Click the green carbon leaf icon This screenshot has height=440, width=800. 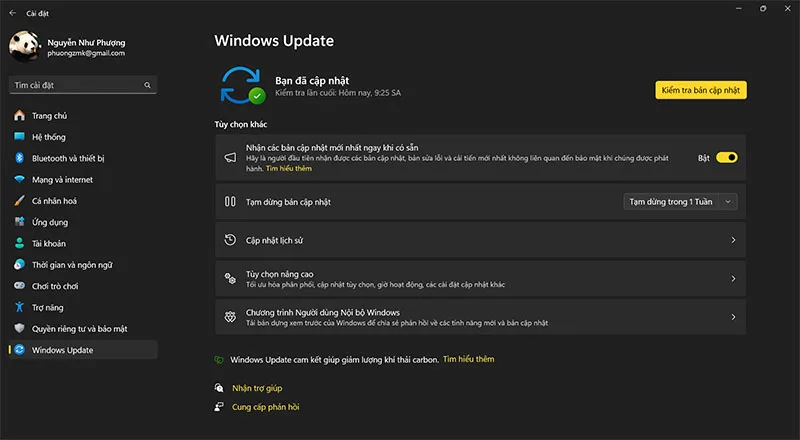[219, 360]
